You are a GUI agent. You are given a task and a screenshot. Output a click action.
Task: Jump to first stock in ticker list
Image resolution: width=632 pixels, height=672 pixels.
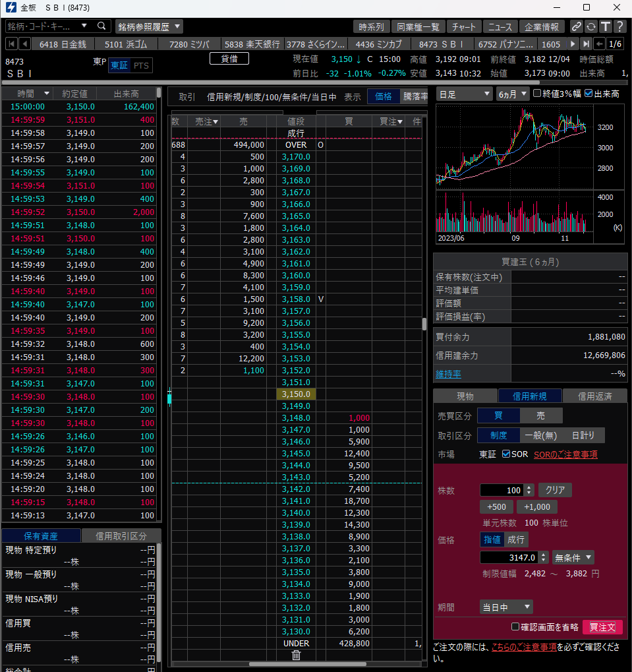click(11, 44)
